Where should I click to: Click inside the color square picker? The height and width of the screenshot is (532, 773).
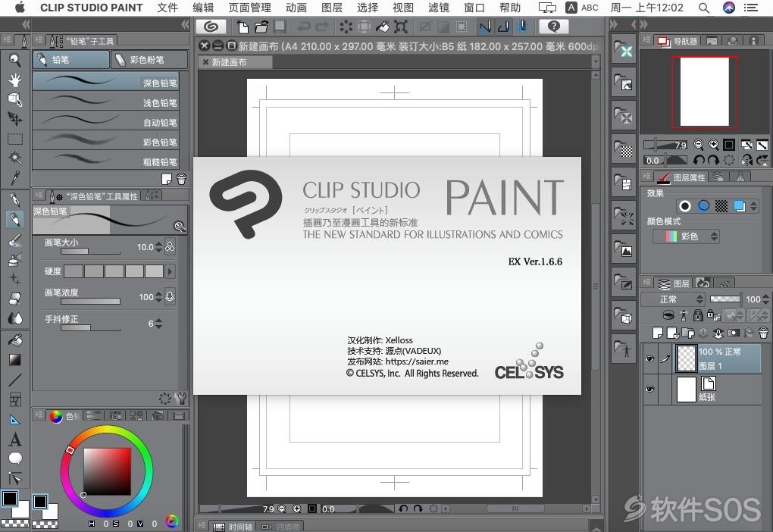click(x=107, y=471)
